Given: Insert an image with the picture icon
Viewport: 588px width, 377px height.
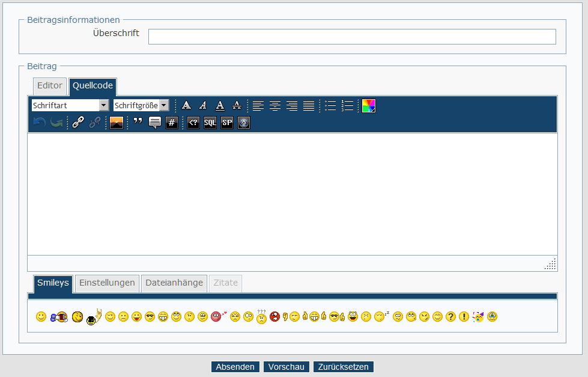Looking at the screenshot, I should [117, 123].
